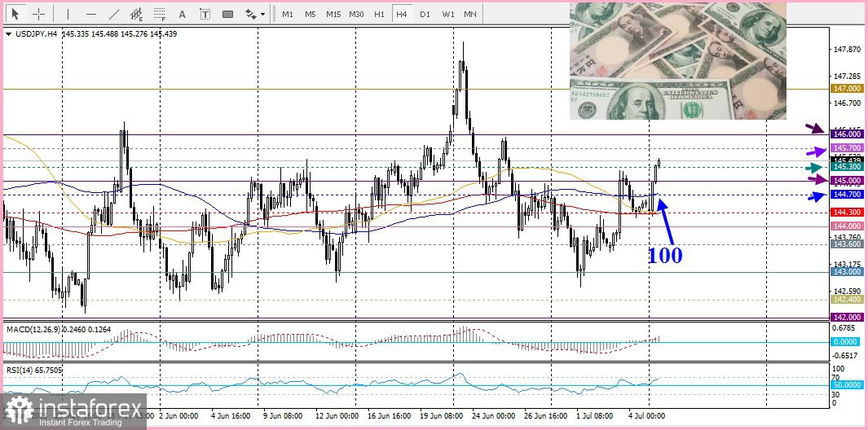The width and height of the screenshot is (868, 430).
Task: Switch to M30 timeframe
Action: [356, 14]
